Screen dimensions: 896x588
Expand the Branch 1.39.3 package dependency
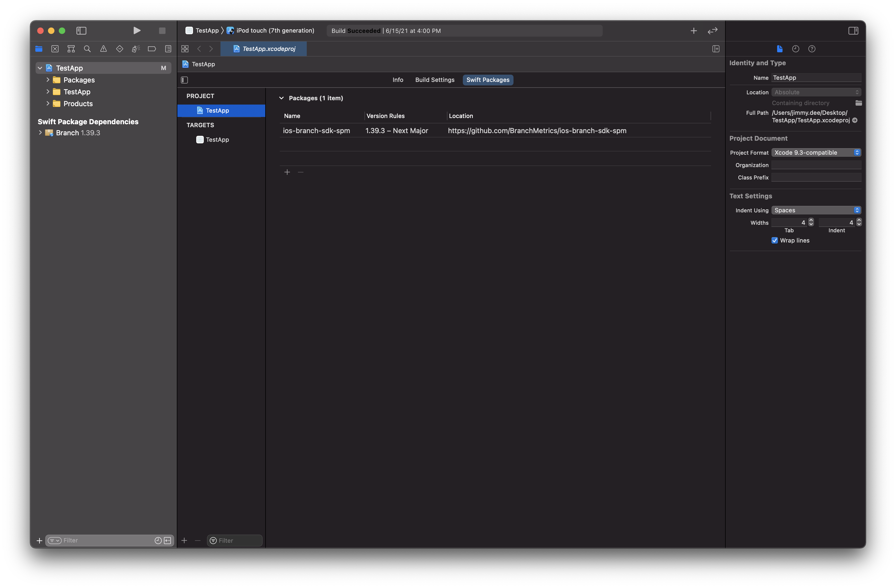[x=40, y=133]
